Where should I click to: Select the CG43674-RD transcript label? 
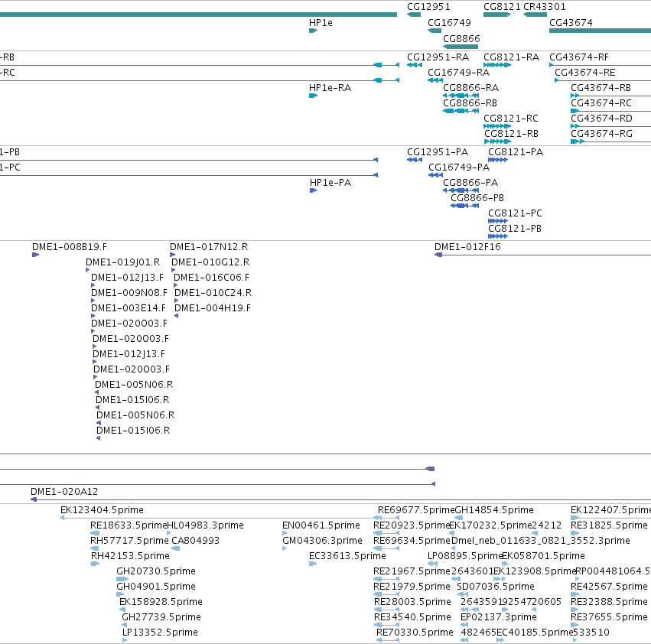point(601,119)
